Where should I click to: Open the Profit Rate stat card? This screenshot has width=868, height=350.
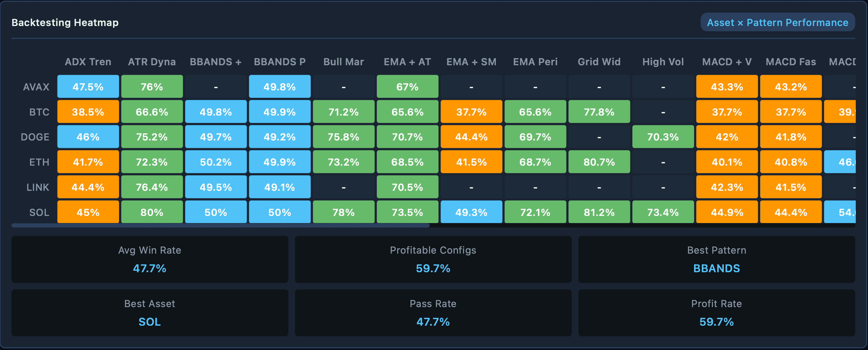click(716, 313)
